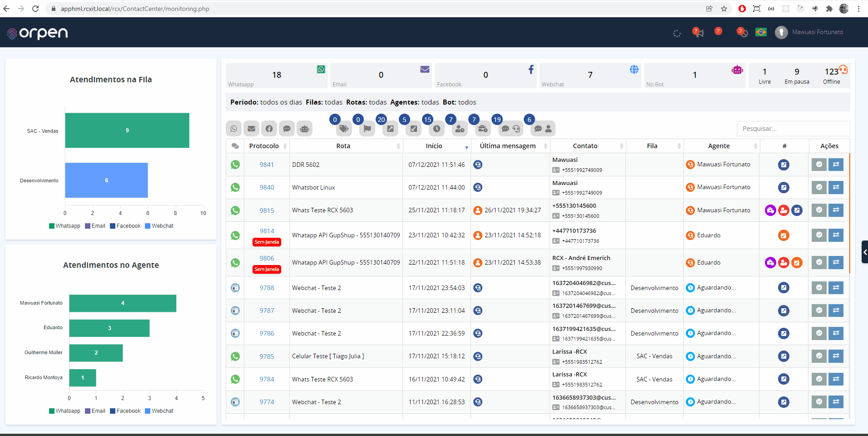This screenshot has width=868, height=436.
Task: Toggle Webchat legend in Atendimentos na Fila chart
Action: [x=159, y=226]
